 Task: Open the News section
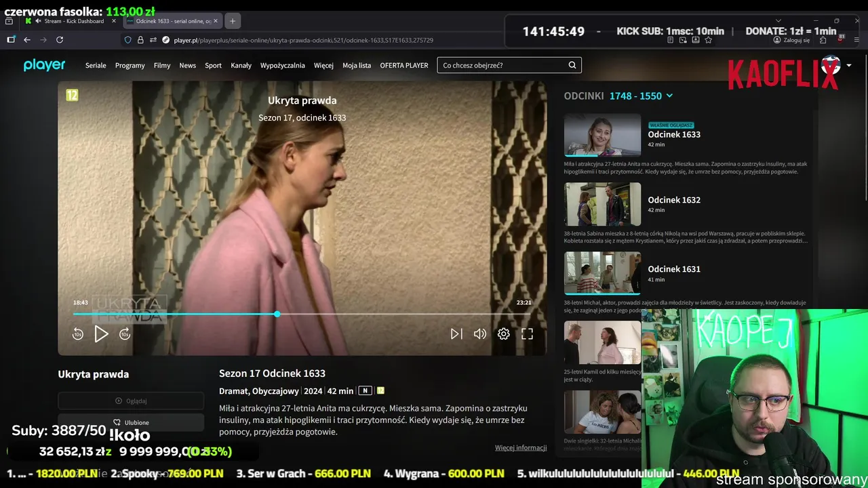click(x=188, y=66)
